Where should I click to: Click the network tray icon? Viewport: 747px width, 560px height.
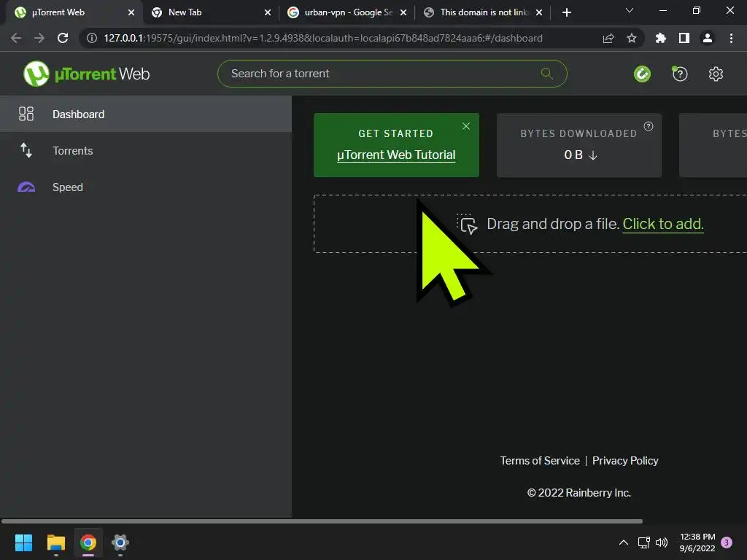tap(643, 542)
